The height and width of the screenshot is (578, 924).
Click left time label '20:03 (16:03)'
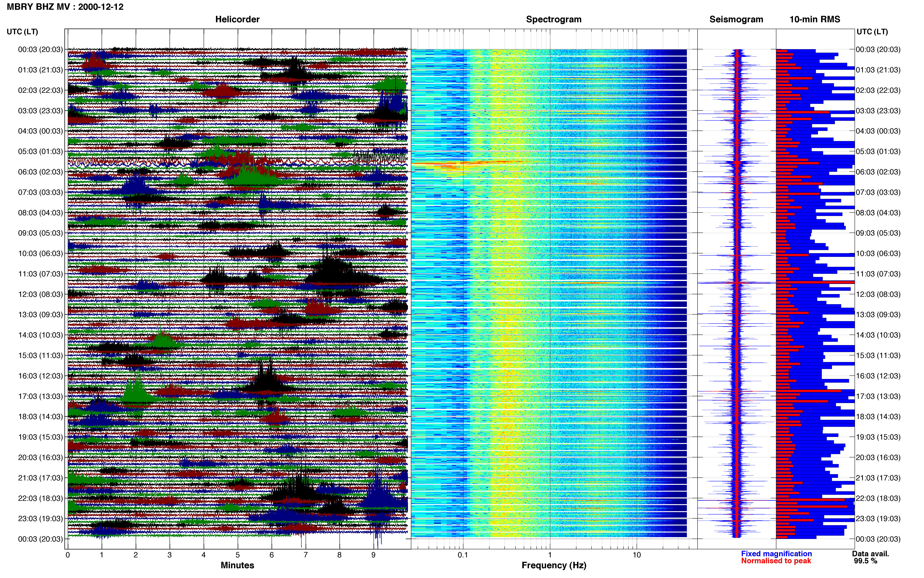41,457
